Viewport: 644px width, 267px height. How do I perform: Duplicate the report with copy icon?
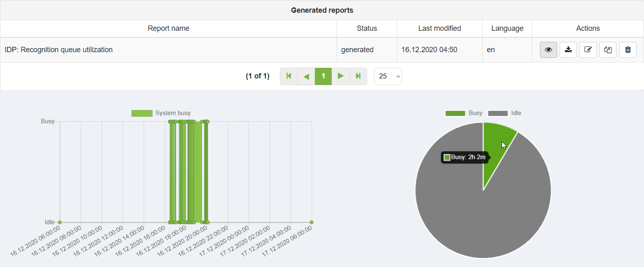[608, 50]
